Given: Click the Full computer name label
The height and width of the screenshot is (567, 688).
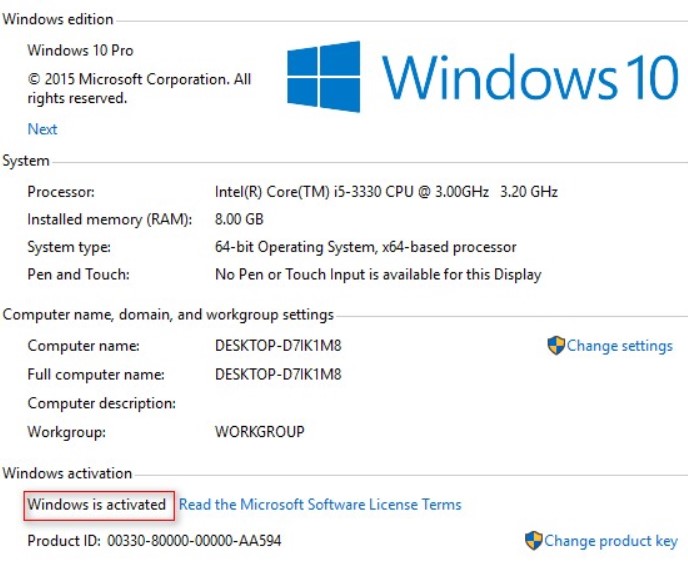Looking at the screenshot, I should [96, 374].
